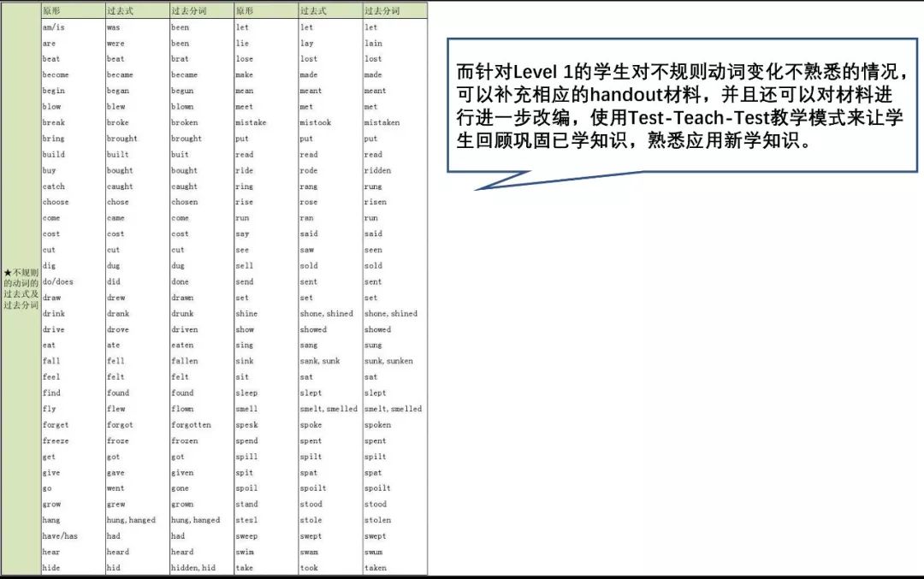Click the "blew" cell
924x579 pixels.
116,107
